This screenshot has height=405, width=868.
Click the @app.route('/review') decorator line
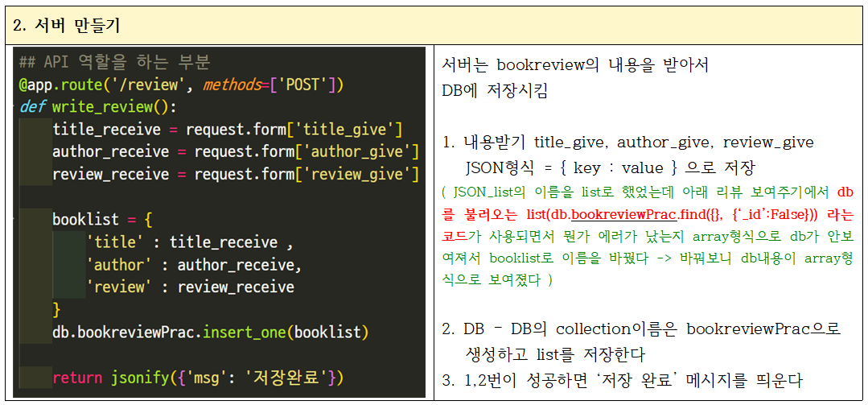click(182, 85)
